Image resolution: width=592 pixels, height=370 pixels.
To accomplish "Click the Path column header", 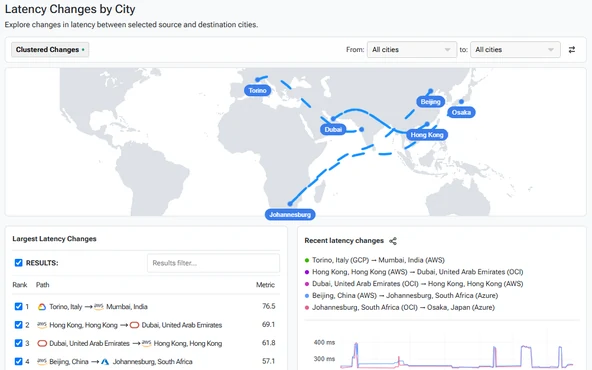I will click(x=43, y=285).
